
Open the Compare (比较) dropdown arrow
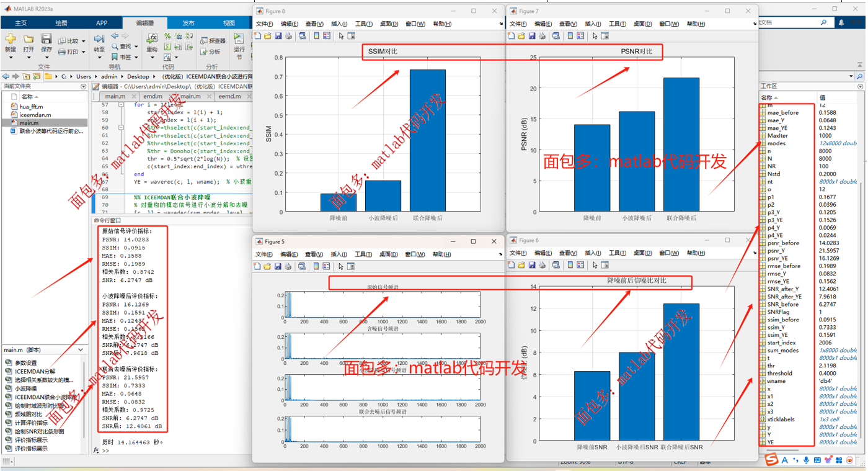point(84,41)
